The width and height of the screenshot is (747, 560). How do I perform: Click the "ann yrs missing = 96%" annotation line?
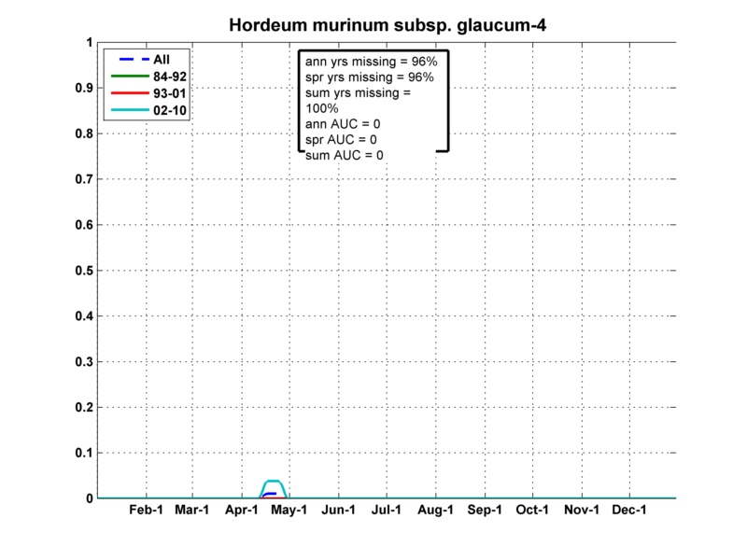(x=370, y=62)
